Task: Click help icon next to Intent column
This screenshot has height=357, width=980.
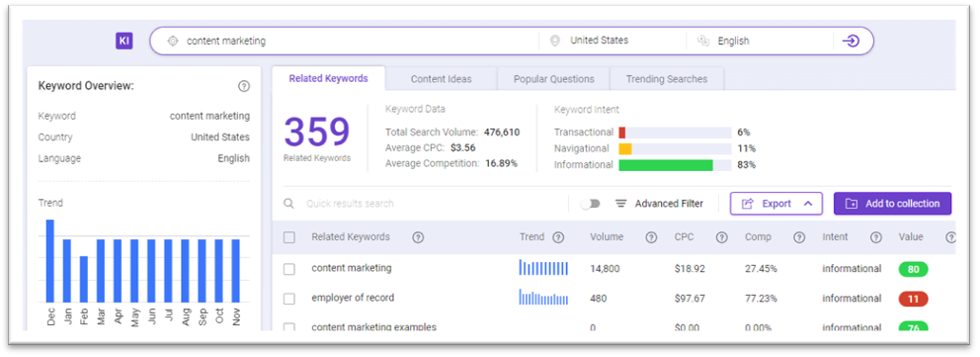Action: [876, 237]
